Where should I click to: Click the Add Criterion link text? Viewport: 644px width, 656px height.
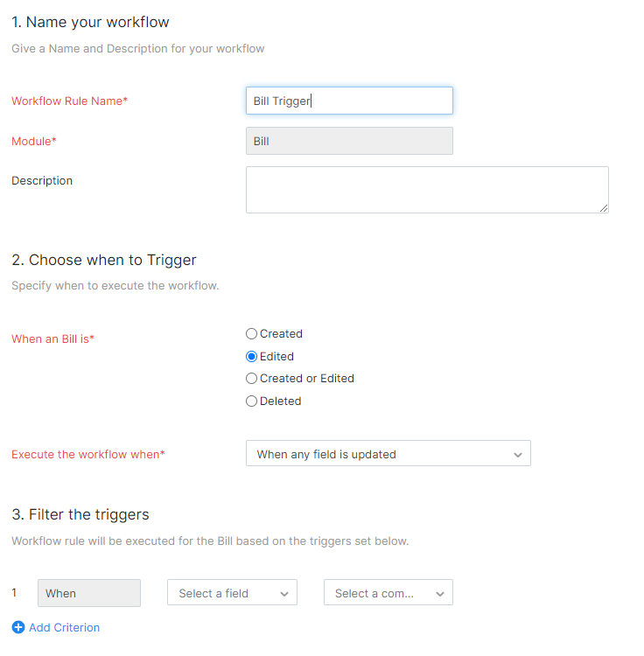click(64, 627)
